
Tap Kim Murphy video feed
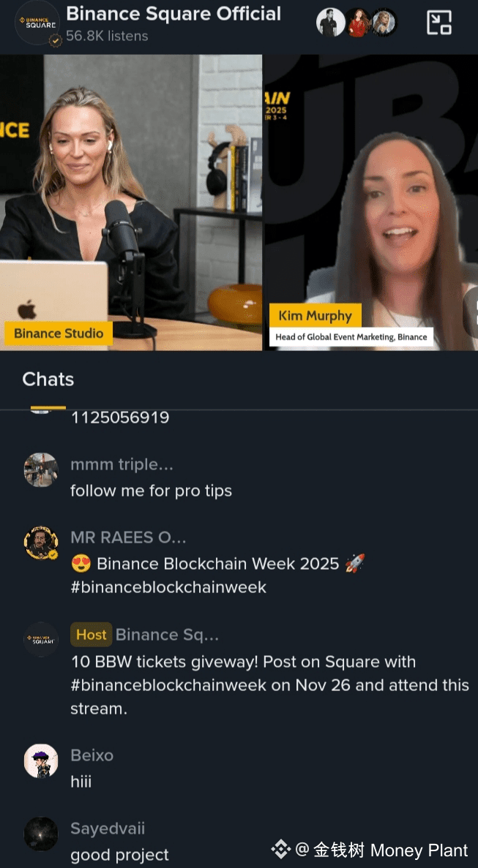point(370,203)
